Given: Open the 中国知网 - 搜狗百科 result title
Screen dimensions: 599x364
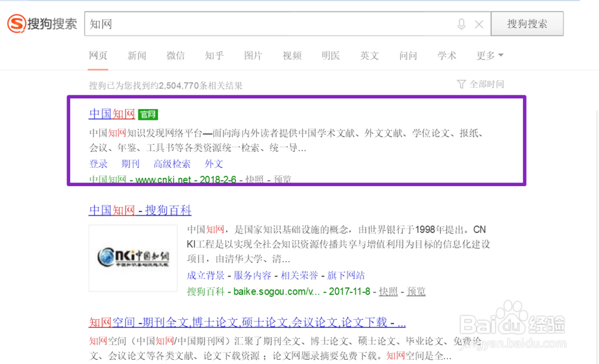Looking at the screenshot, I should click(140, 210).
